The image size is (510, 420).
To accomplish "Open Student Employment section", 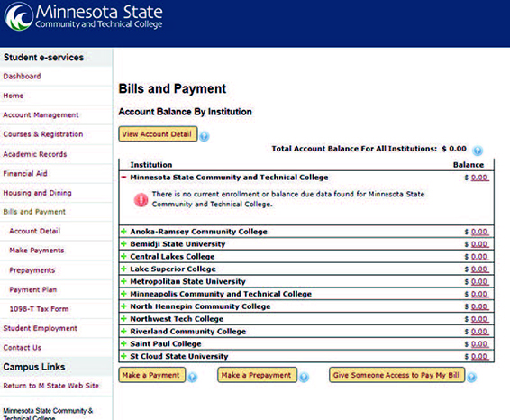I will 40,328.
